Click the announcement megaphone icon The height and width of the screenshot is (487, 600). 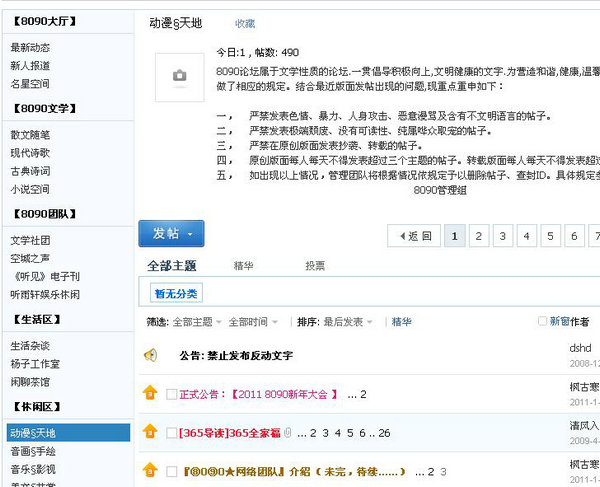coord(150,355)
